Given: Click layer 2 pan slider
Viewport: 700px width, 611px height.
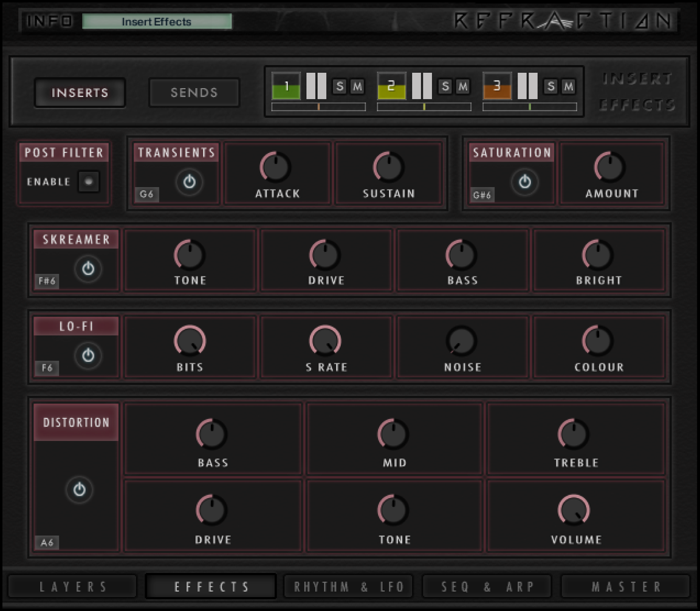Looking at the screenshot, I should pos(424,107).
